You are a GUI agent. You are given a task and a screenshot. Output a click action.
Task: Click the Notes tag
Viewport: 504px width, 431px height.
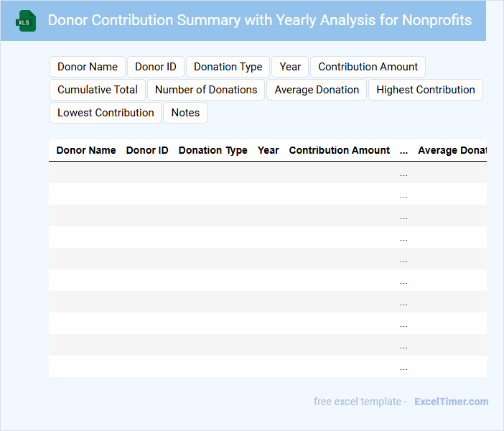point(185,113)
